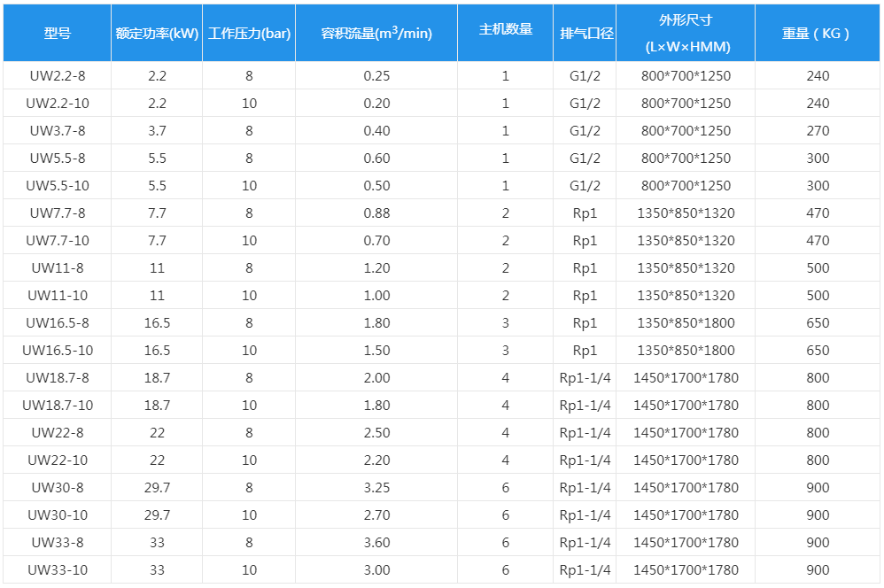
Task: Click the 型号 column header
Action: tap(58, 34)
